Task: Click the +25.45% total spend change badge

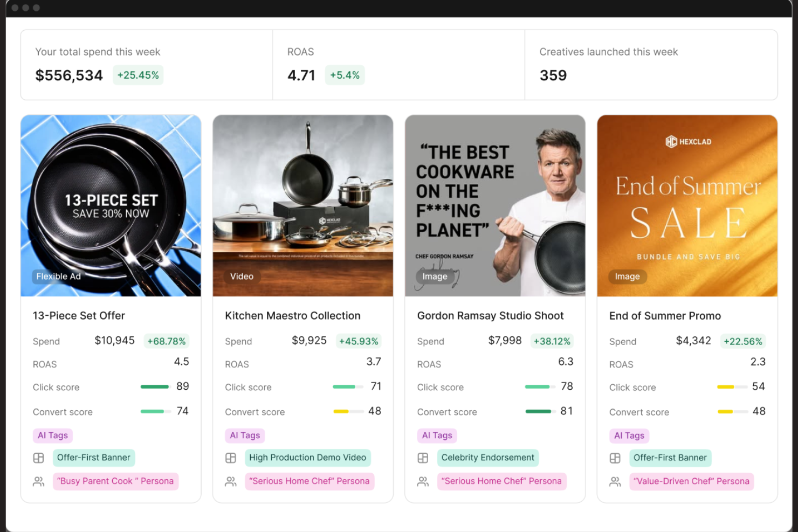Action: tap(138, 75)
